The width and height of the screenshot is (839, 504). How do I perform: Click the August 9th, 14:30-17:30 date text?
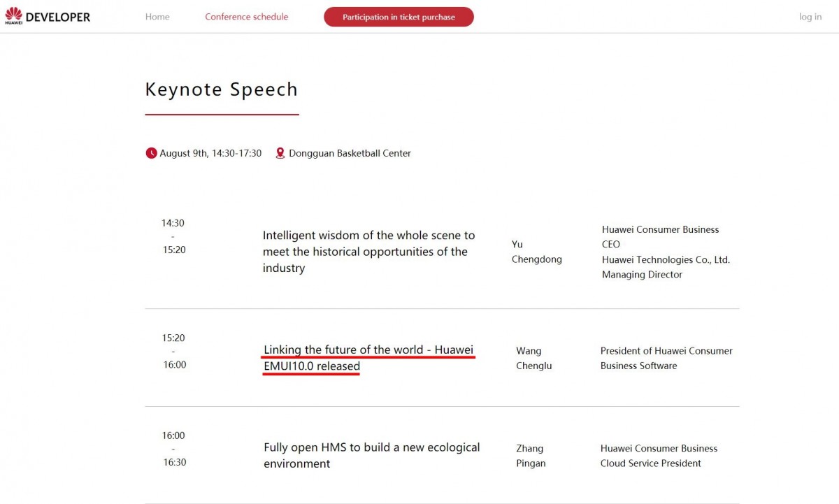(x=210, y=153)
